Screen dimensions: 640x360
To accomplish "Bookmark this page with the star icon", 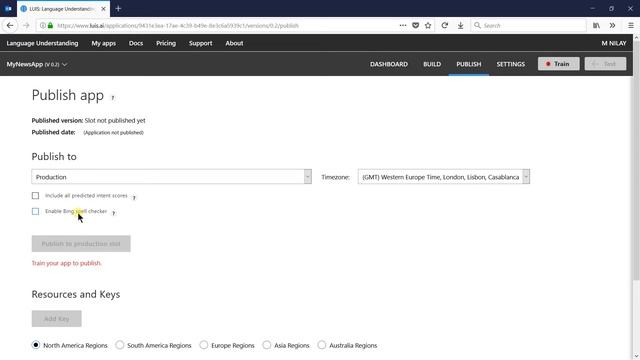I will point(428,25).
